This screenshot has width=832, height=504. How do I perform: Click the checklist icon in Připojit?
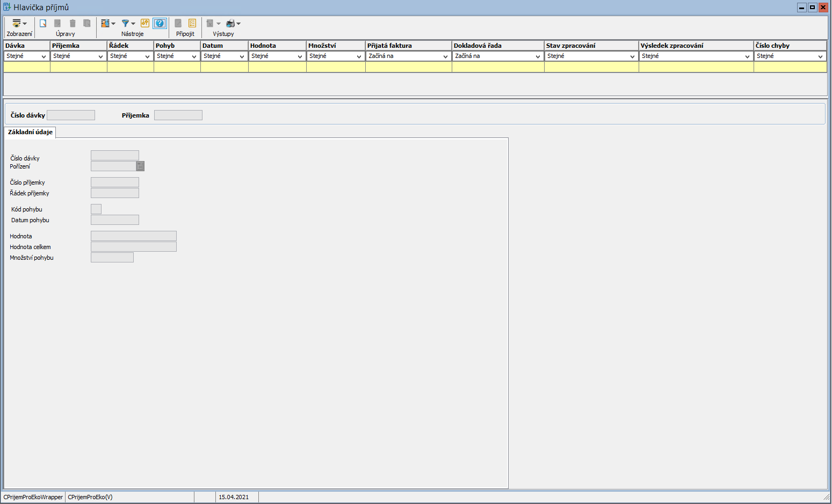[x=192, y=24]
